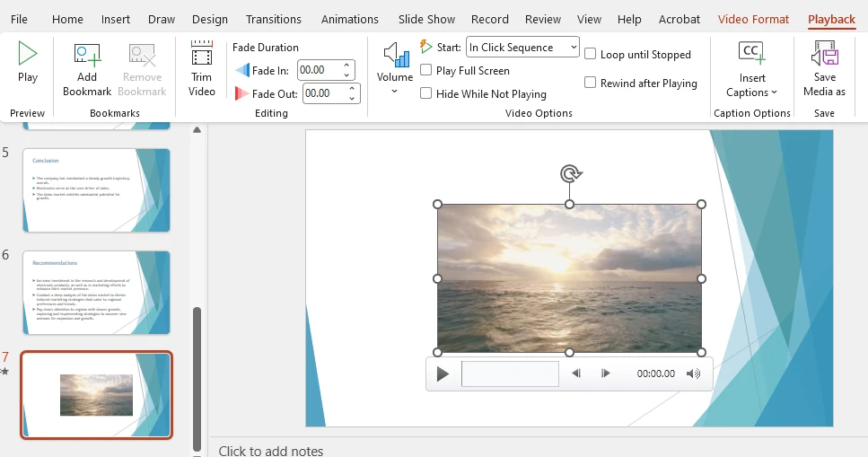Increase Fade In duration with up arrow
The image size is (868, 457).
[x=346, y=65]
